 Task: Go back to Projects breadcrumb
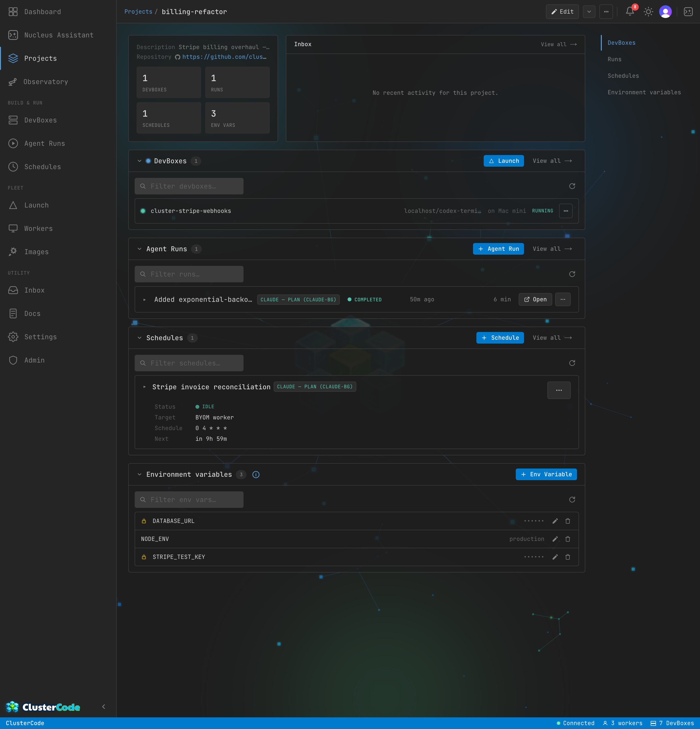click(138, 11)
